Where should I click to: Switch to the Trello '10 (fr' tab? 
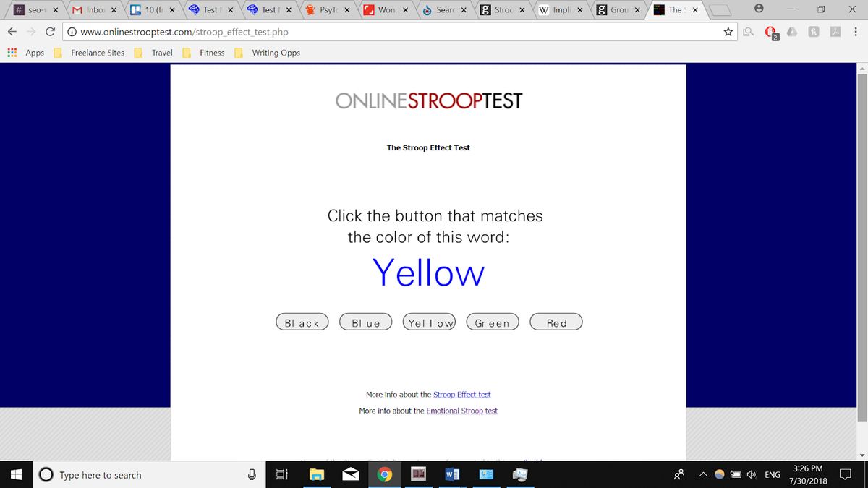(x=153, y=10)
